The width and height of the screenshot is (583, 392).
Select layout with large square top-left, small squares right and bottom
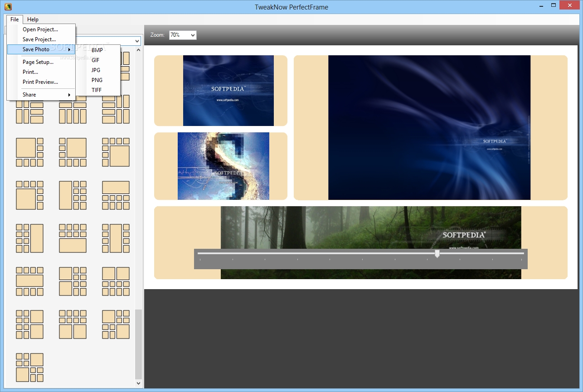tap(30, 152)
